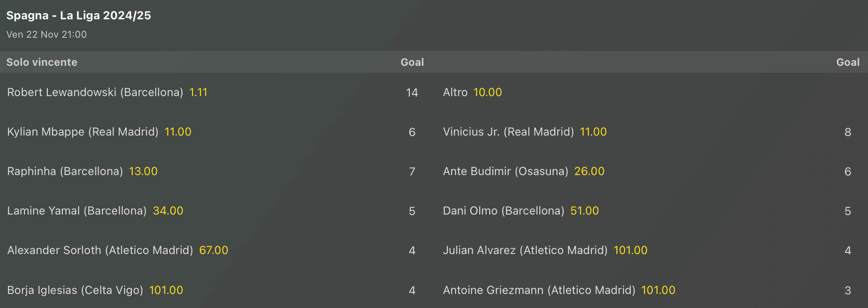The height and width of the screenshot is (308, 868).
Task: Select the 101.00 odds for Julian Alvarez
Action: (631, 251)
